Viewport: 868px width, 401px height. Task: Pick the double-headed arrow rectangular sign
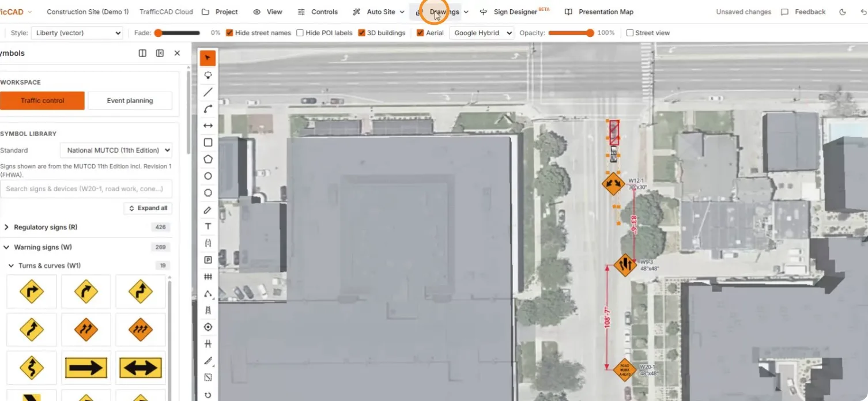tap(140, 368)
